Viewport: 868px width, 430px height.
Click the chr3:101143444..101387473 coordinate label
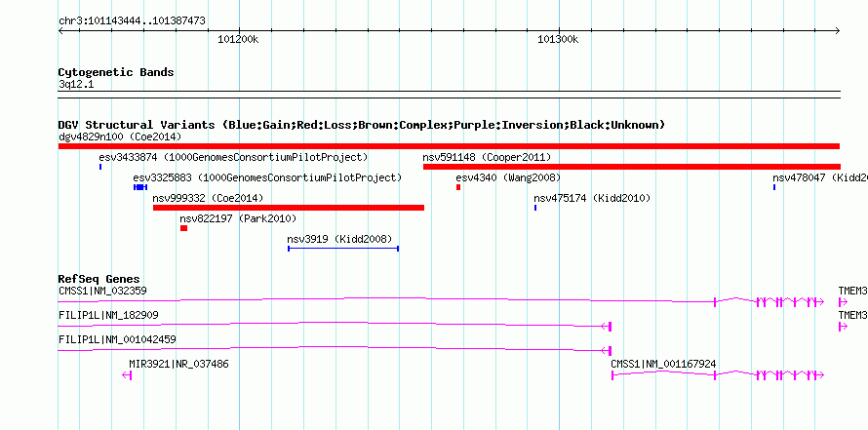[132, 21]
